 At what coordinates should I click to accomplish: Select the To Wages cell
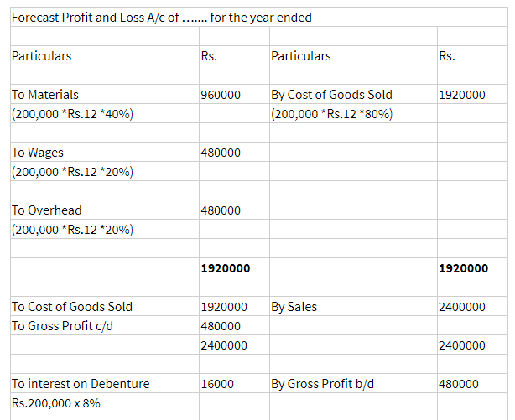coord(38,153)
